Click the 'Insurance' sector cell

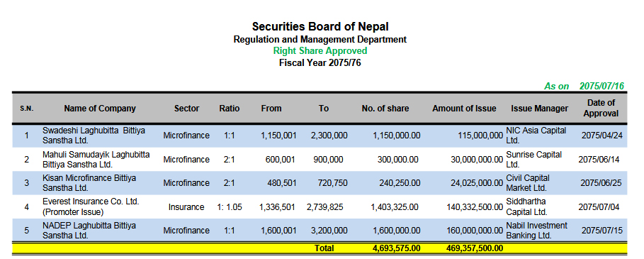pyautogui.click(x=186, y=207)
